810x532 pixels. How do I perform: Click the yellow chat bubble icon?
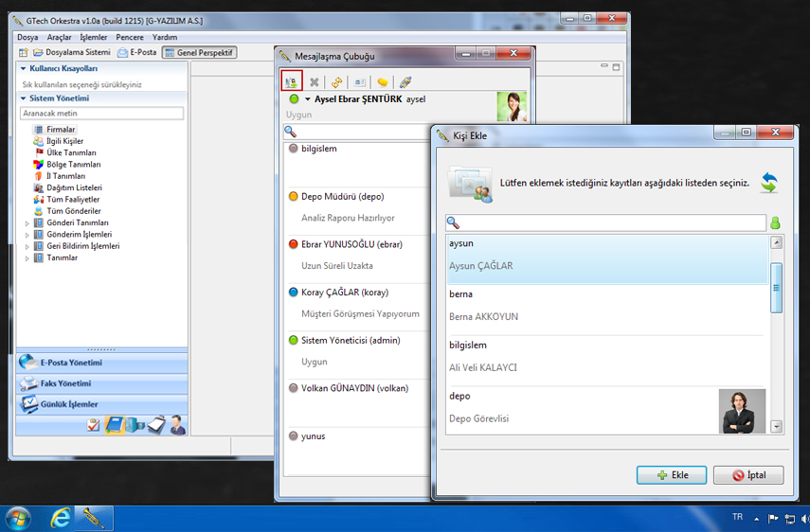tap(383, 82)
